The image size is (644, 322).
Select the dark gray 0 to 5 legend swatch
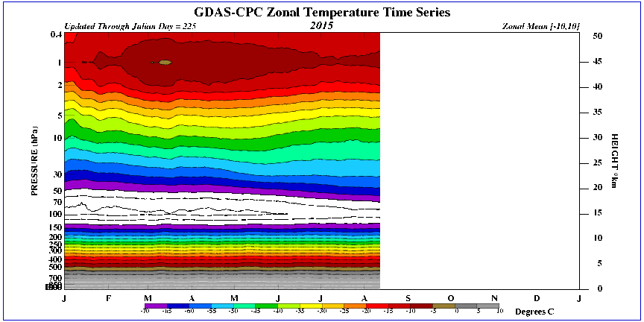click(x=466, y=306)
